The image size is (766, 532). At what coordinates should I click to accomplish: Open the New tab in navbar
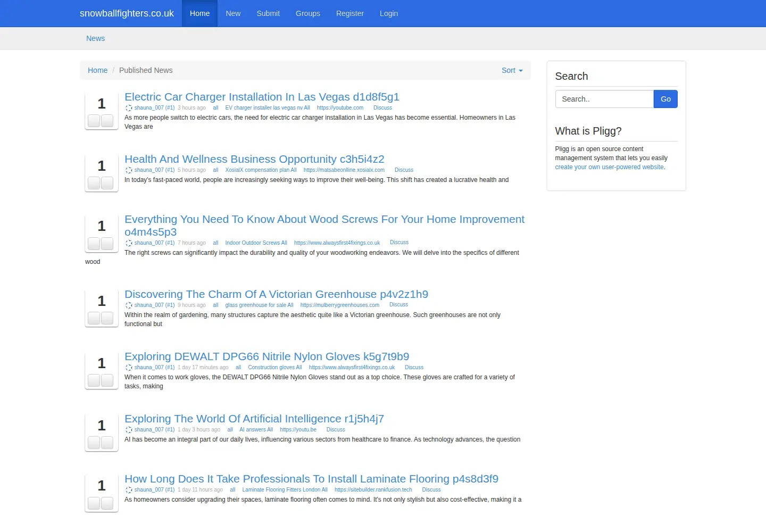click(233, 13)
